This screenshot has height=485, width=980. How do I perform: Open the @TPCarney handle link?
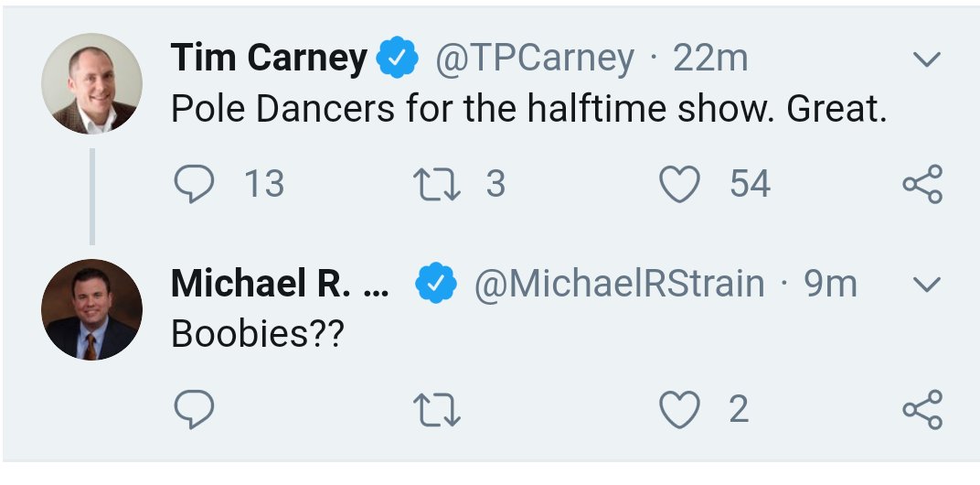[534, 59]
